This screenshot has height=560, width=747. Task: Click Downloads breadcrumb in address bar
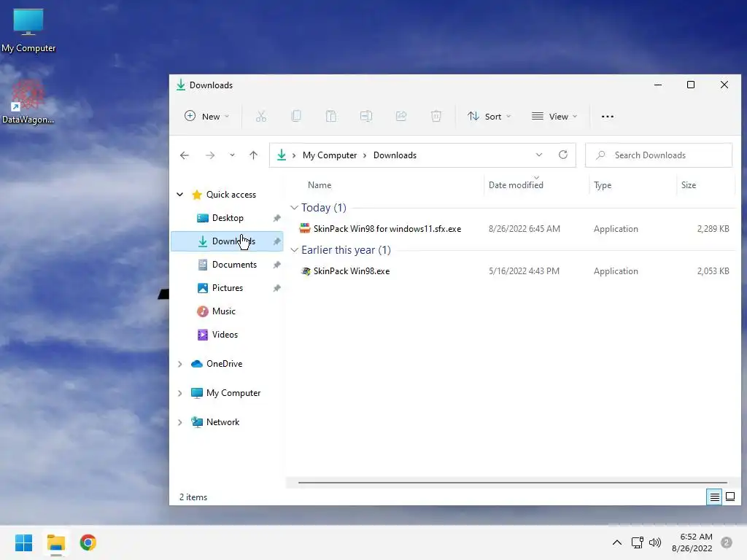coord(395,155)
